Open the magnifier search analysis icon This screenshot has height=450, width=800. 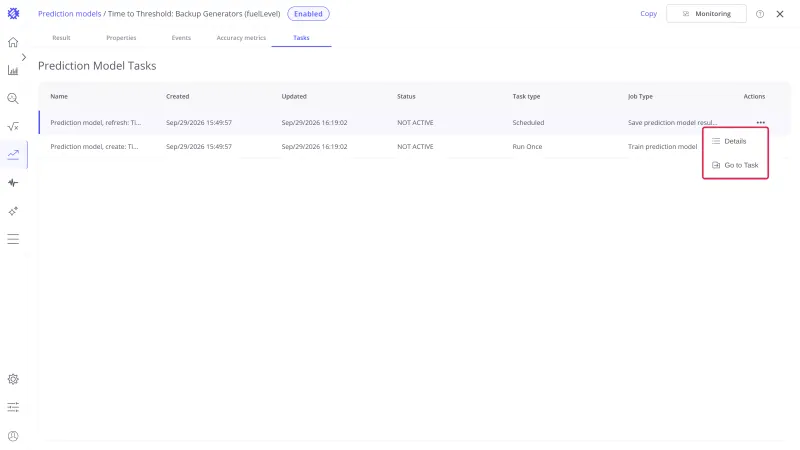point(13,98)
